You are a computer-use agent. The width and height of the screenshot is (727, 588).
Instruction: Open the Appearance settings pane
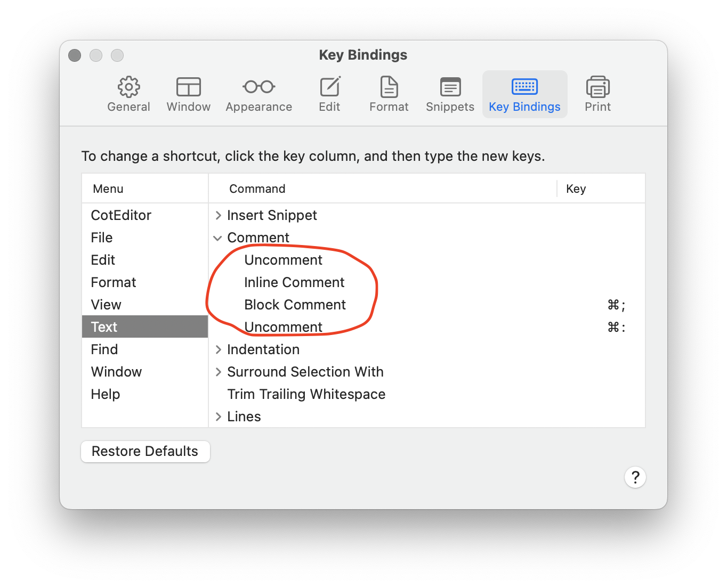click(258, 94)
